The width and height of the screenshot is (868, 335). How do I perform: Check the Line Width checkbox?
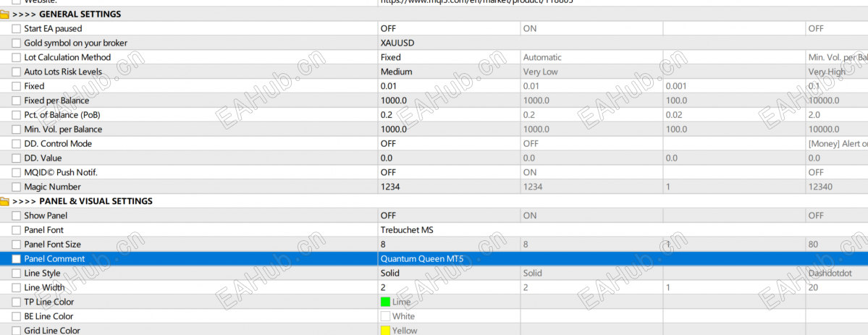pos(16,288)
